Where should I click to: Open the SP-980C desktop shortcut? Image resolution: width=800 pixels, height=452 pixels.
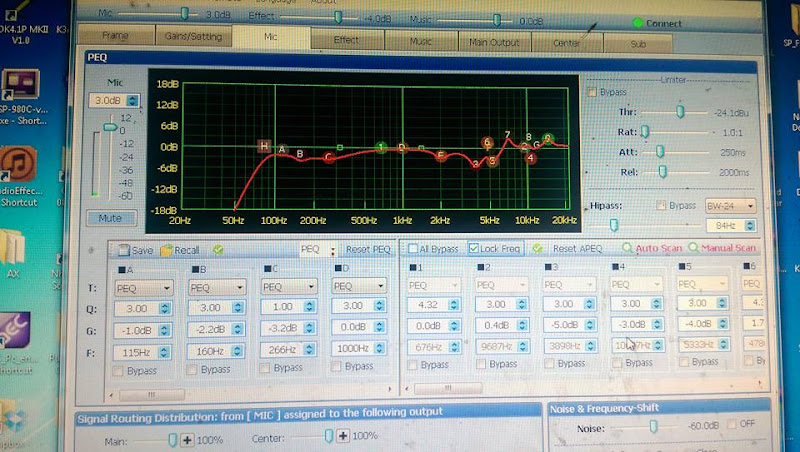click(21, 97)
